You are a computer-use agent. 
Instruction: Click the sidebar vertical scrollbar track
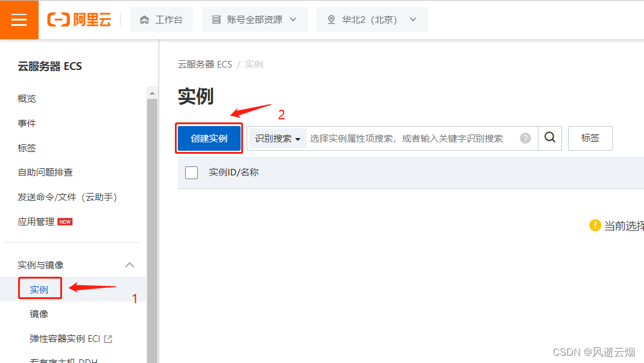click(x=153, y=230)
